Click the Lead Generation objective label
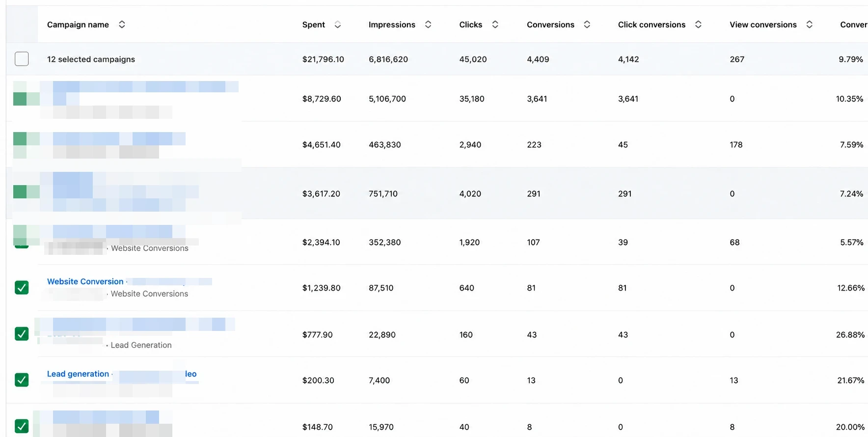 (141, 345)
